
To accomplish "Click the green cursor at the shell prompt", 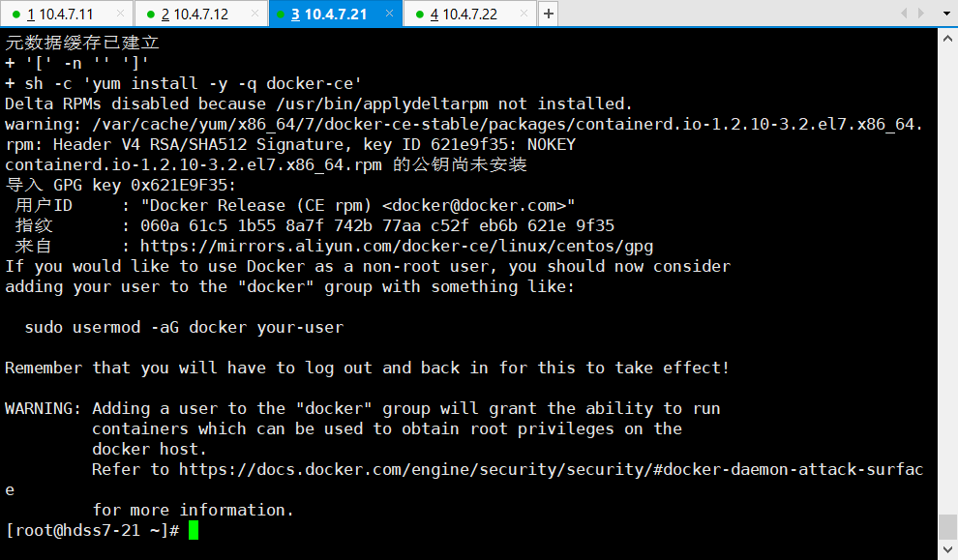I will (x=194, y=530).
